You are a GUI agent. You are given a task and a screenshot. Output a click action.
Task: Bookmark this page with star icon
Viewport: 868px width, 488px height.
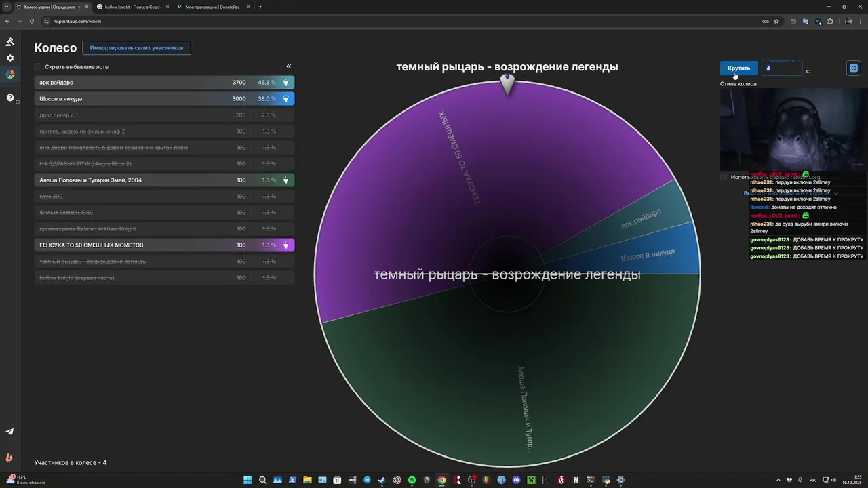[x=776, y=21]
